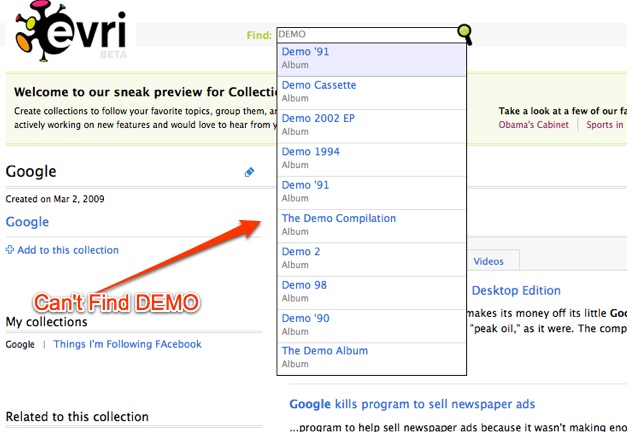Open the Obama's Cabinet collection link
The height and width of the screenshot is (432, 627).
coord(533,125)
